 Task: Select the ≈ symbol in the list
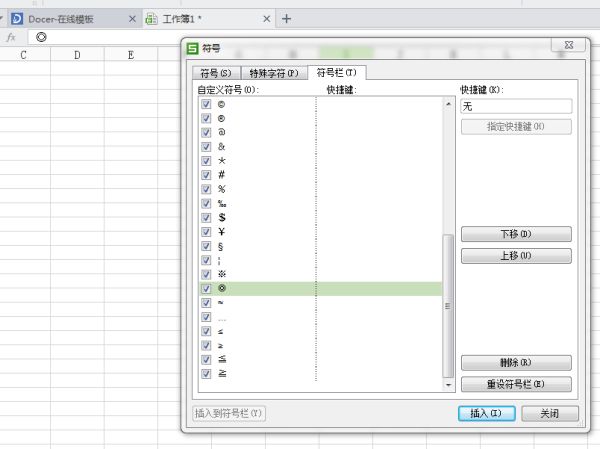pos(221,303)
